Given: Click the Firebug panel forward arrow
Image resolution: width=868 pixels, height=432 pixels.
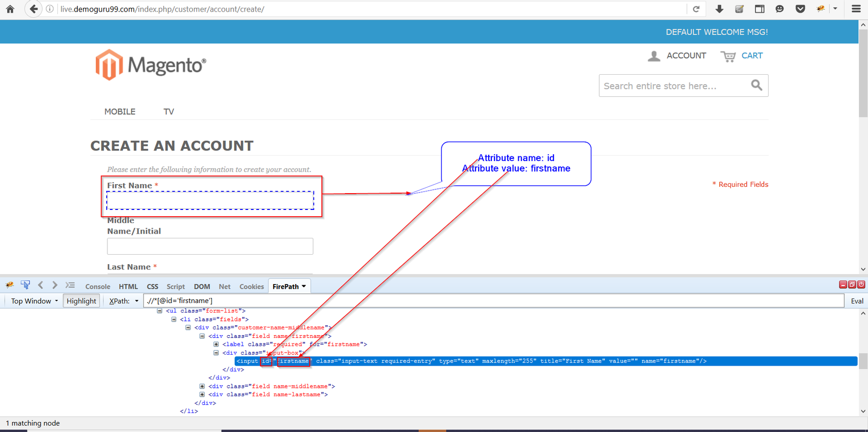Looking at the screenshot, I should [x=55, y=285].
